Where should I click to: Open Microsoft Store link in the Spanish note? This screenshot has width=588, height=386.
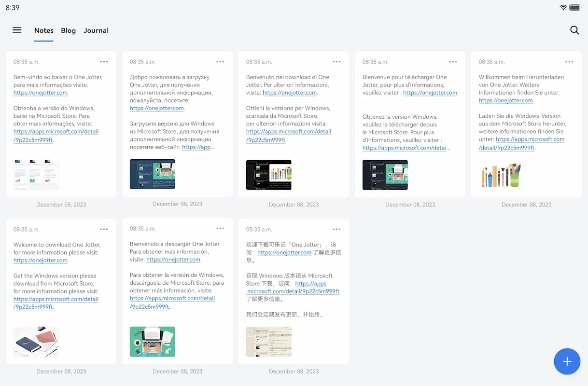[172, 302]
